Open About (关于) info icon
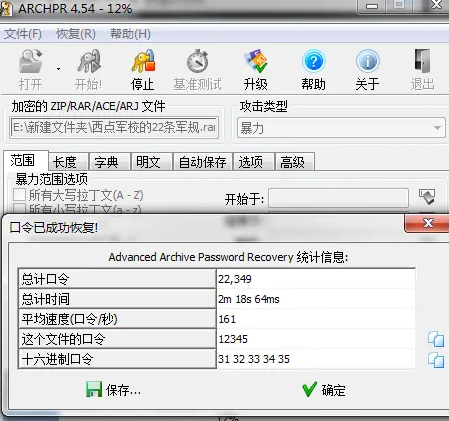 tap(368, 62)
